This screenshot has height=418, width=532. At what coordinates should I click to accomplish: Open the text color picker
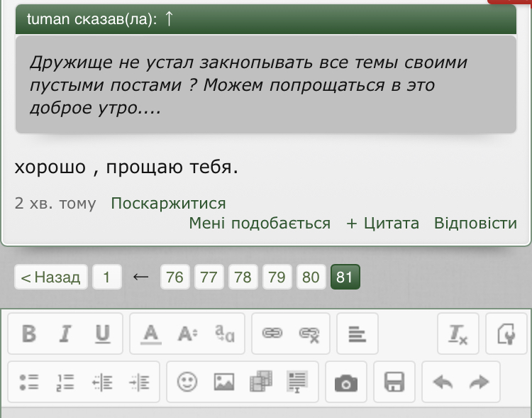point(150,334)
